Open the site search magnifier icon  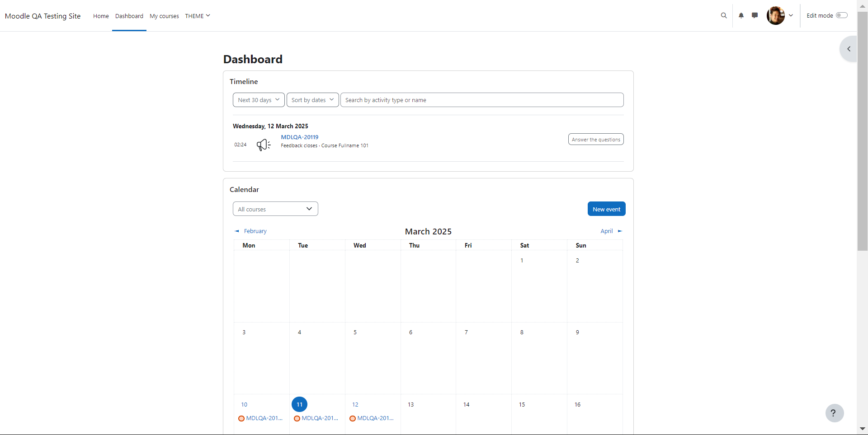click(x=724, y=15)
